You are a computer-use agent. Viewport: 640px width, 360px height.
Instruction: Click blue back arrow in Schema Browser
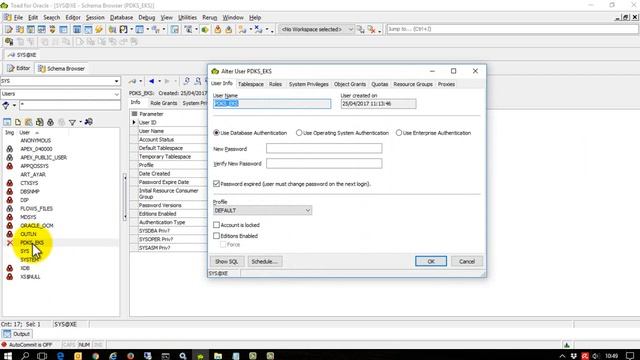(151, 81)
